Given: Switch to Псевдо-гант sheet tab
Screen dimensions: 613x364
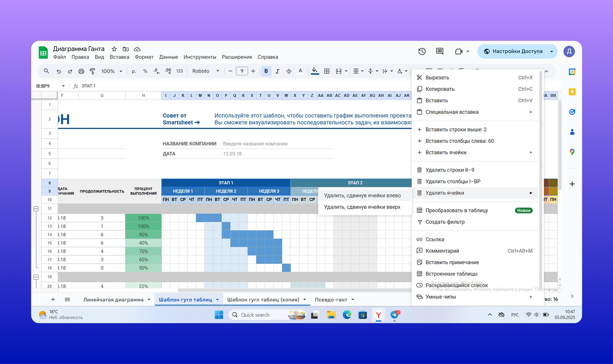Looking at the screenshot, I should [331, 300].
